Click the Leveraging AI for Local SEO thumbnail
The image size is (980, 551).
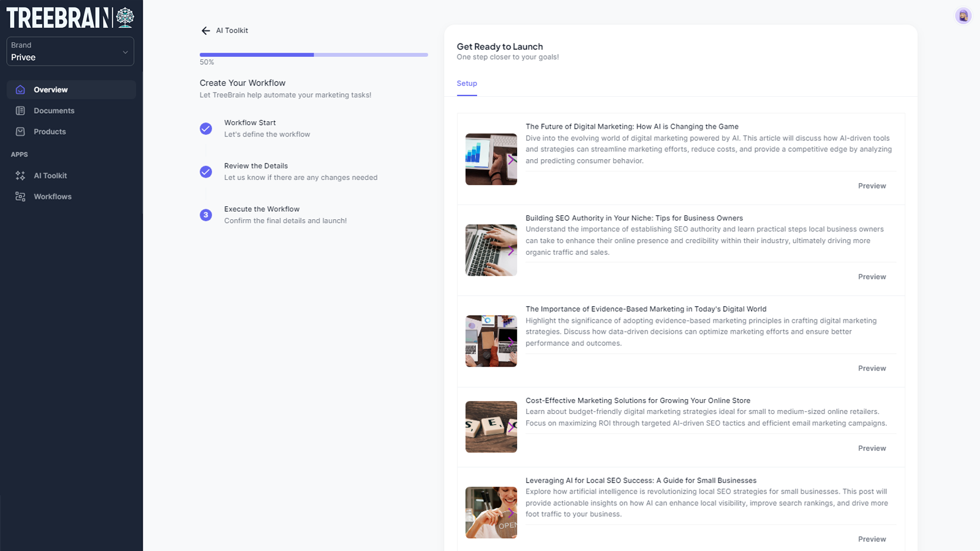point(491,512)
